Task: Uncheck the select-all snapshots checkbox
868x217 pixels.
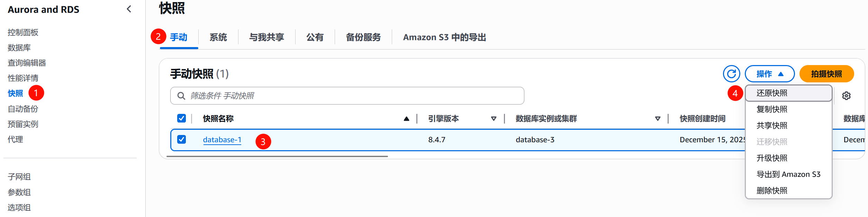Action: 181,118
